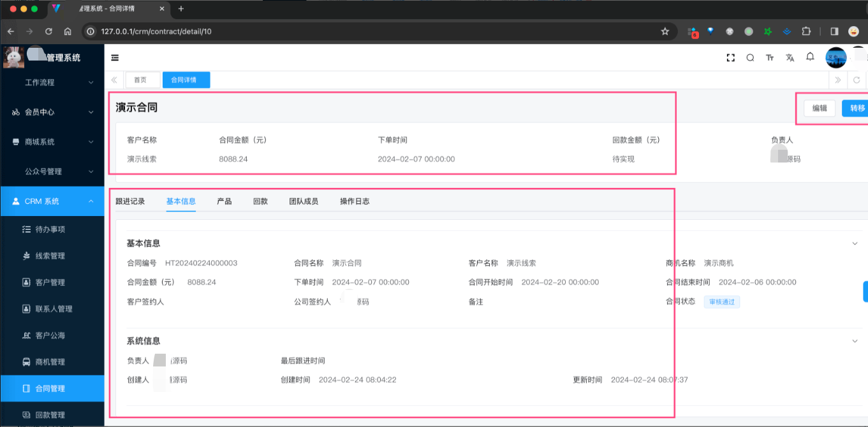Switch to the 首页 page tab
Image resolution: width=868 pixels, height=427 pixels.
click(143, 80)
